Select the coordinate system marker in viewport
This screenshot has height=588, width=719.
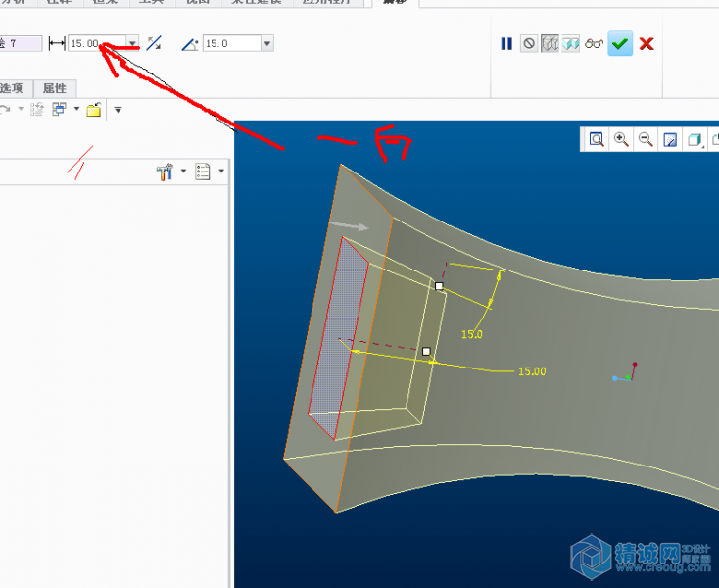coord(625,372)
